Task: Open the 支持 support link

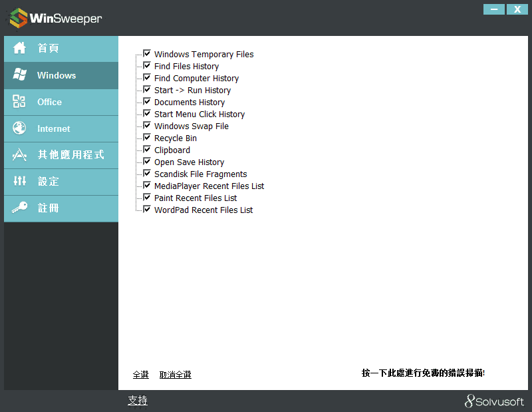Action: [x=138, y=400]
